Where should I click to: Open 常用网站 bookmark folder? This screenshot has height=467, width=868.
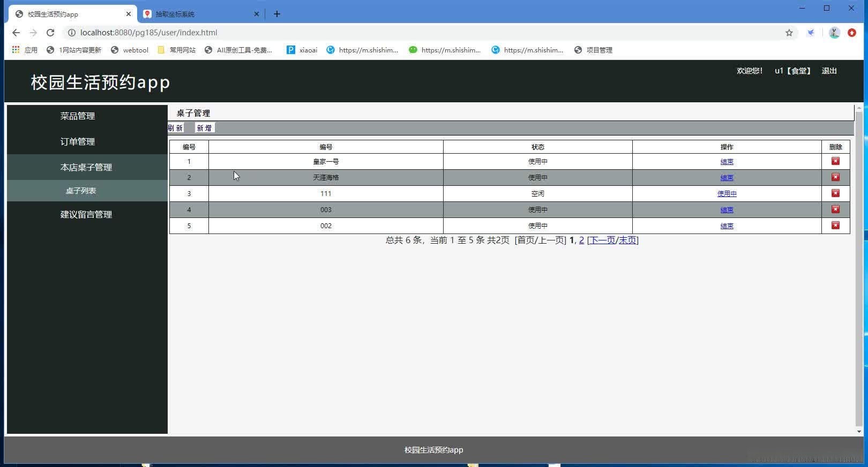(176, 50)
